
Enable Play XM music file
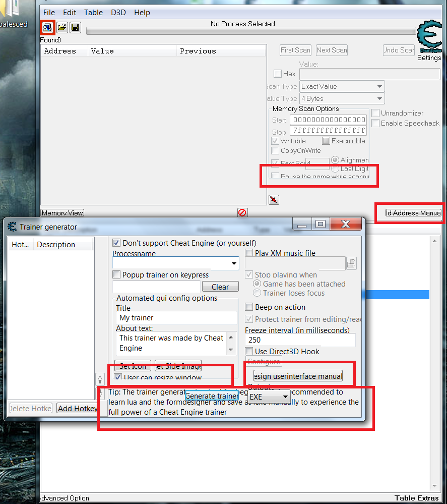249,253
